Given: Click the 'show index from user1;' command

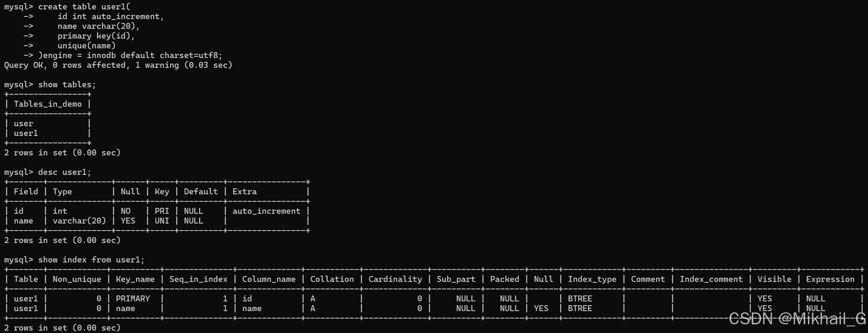Looking at the screenshot, I should click(91, 260).
